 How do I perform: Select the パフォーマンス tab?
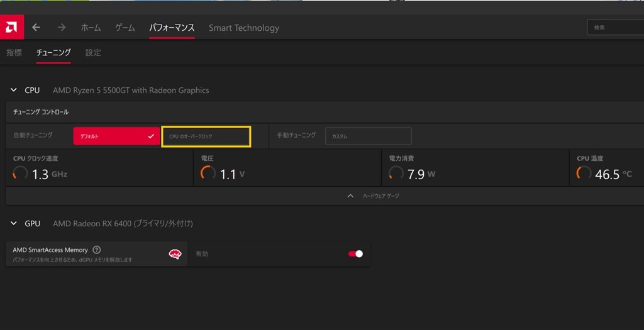[172, 28]
